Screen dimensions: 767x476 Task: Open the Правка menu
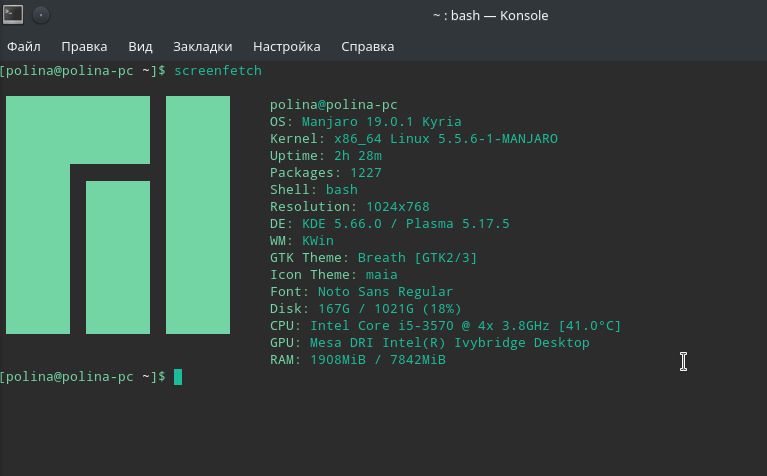pyautogui.click(x=84, y=46)
